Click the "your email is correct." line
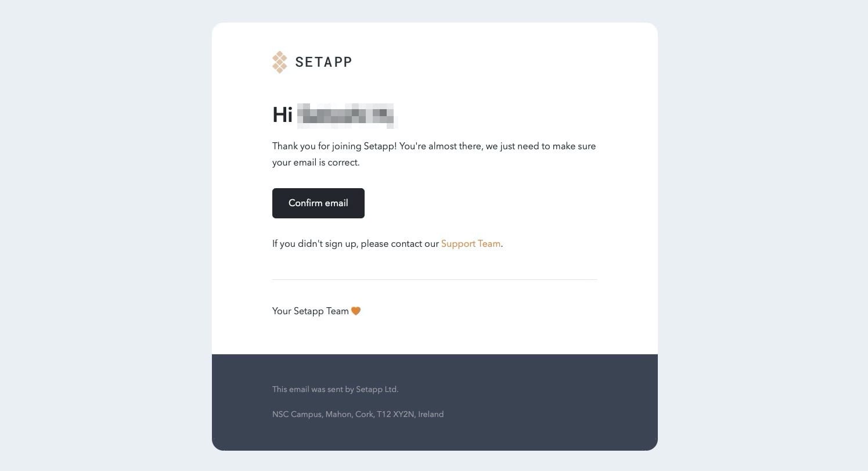This screenshot has width=868, height=471. tap(316, 163)
